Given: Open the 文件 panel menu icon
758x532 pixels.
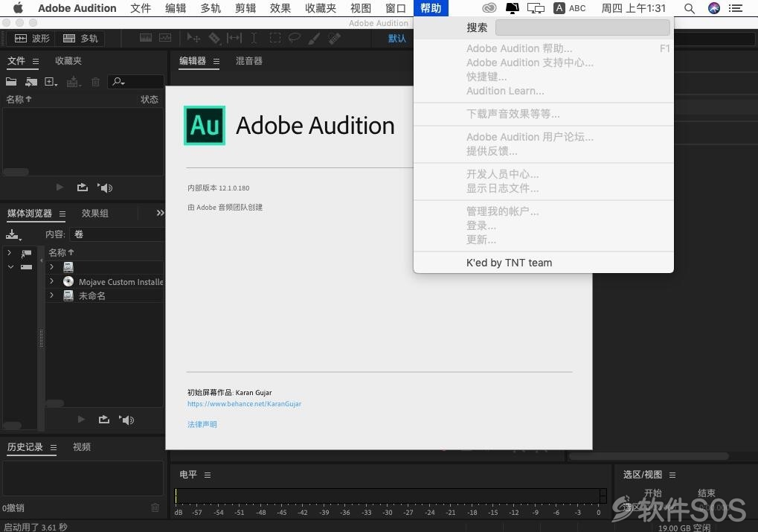Looking at the screenshot, I should click(x=35, y=62).
